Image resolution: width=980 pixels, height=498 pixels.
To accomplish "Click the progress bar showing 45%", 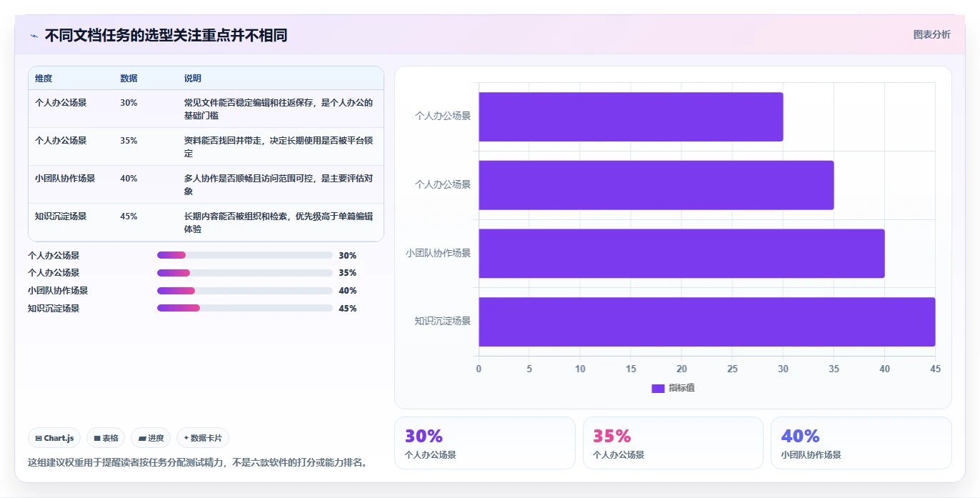I will pos(245,309).
